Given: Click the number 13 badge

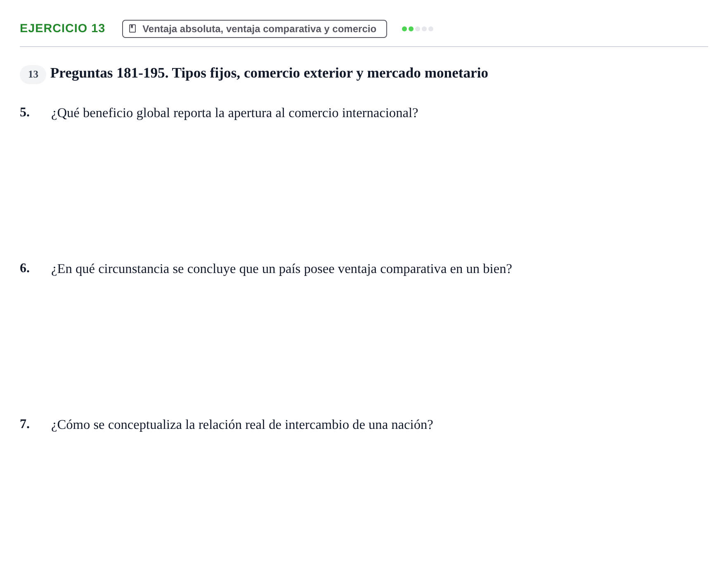Looking at the screenshot, I should 33,74.
